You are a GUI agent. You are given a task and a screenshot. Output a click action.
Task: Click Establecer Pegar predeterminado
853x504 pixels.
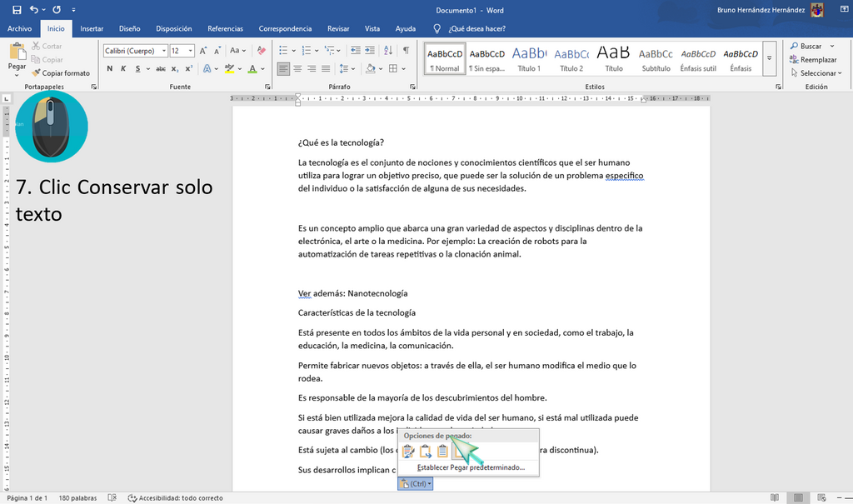point(471,467)
